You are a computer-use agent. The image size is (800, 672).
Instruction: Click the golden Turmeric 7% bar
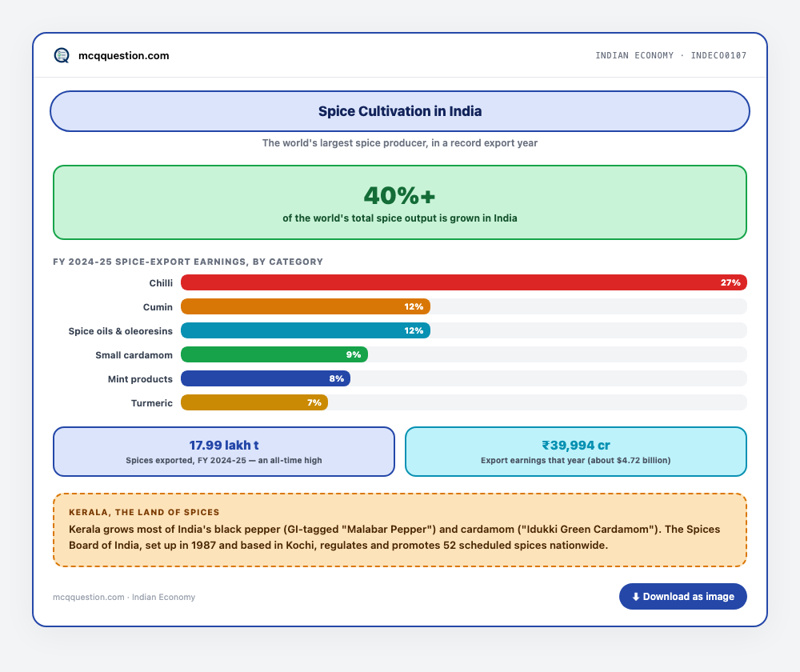(x=254, y=402)
